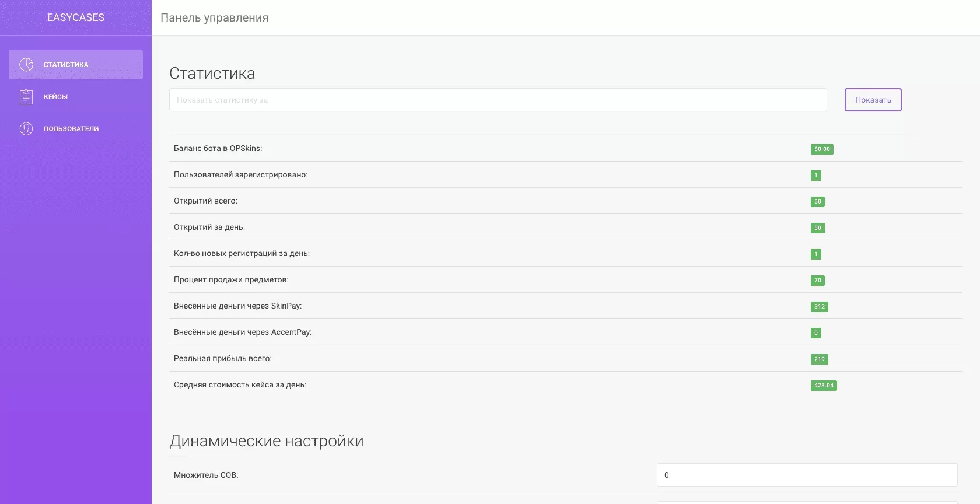Click 'Кол-во новых регистраций за день:' label

(242, 254)
